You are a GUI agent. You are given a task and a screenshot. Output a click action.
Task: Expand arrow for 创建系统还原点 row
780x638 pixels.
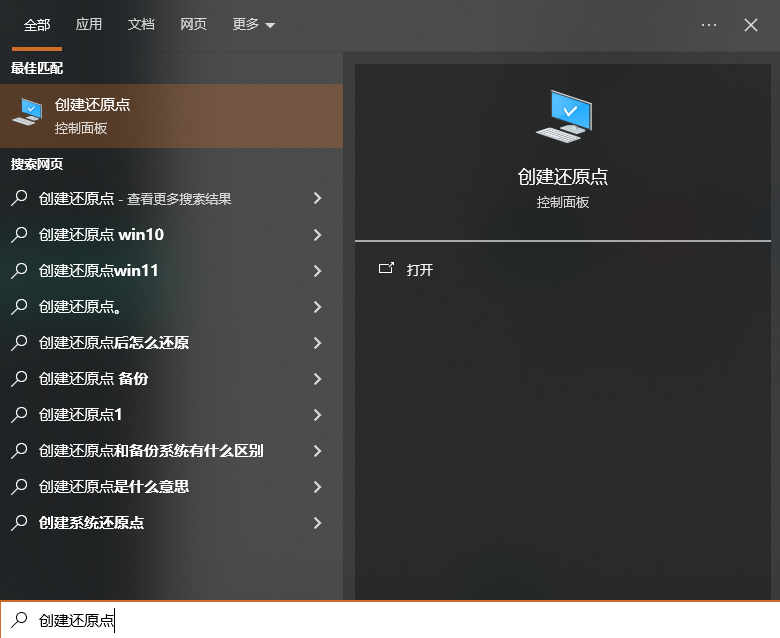click(x=317, y=523)
